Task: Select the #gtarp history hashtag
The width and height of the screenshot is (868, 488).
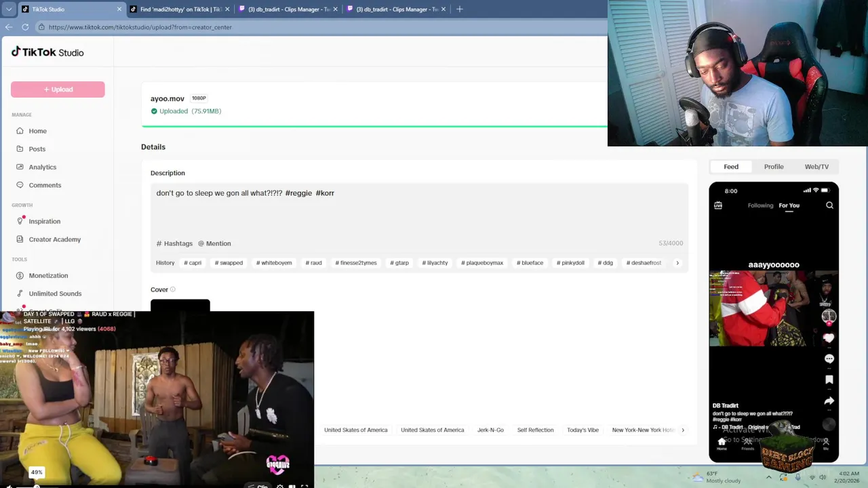Action: click(399, 263)
